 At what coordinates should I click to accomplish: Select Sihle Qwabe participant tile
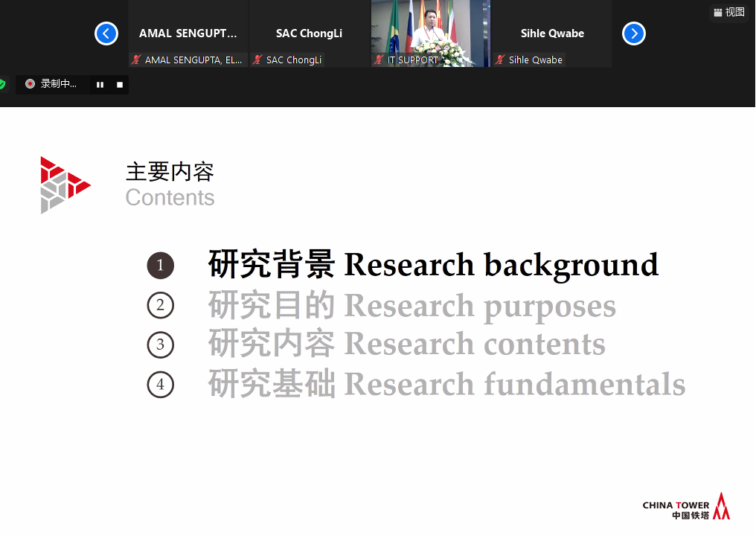point(552,33)
